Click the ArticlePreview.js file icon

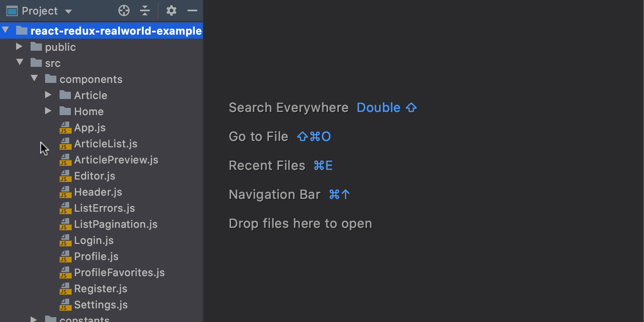coord(65,160)
